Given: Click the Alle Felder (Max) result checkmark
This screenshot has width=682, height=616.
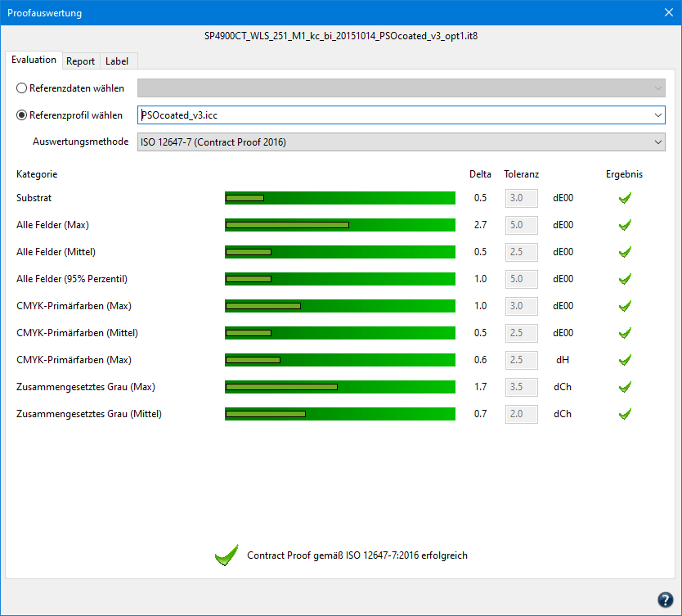Looking at the screenshot, I should click(x=625, y=225).
